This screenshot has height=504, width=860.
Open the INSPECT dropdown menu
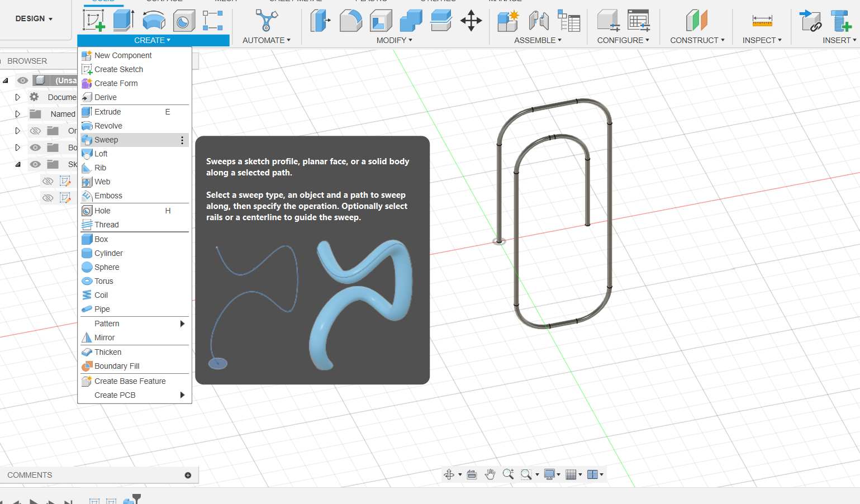(x=762, y=40)
